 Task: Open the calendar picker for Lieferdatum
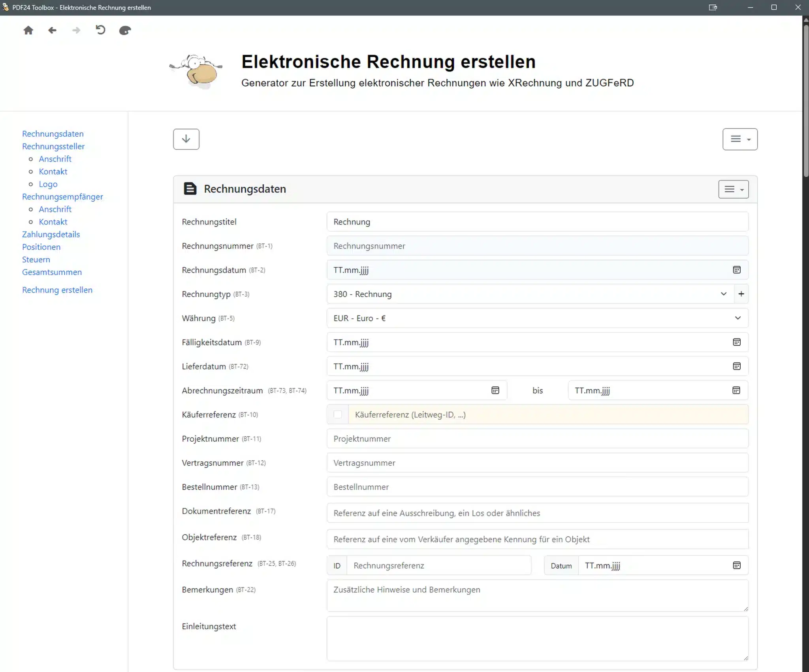click(737, 366)
